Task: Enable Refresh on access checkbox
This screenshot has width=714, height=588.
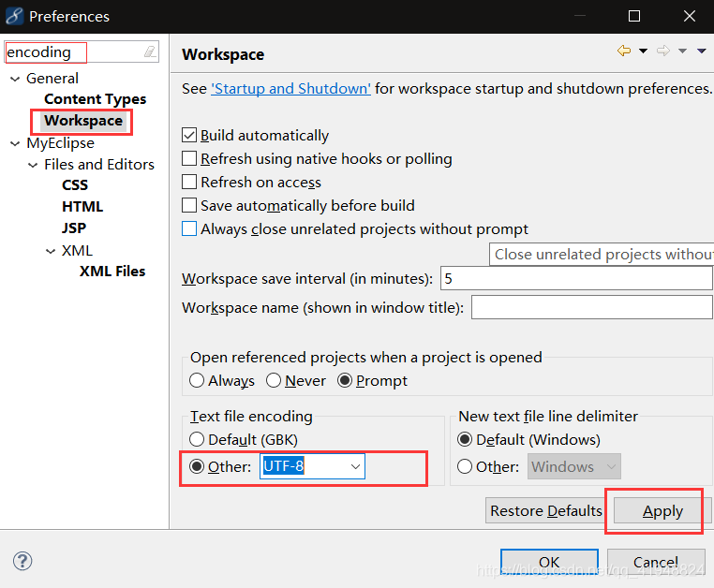Action: (189, 182)
